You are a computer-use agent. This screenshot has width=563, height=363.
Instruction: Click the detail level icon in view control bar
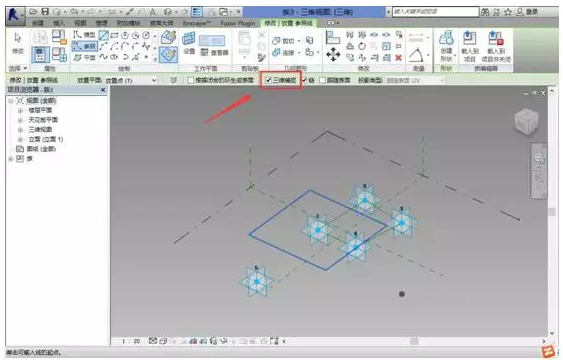click(x=153, y=341)
